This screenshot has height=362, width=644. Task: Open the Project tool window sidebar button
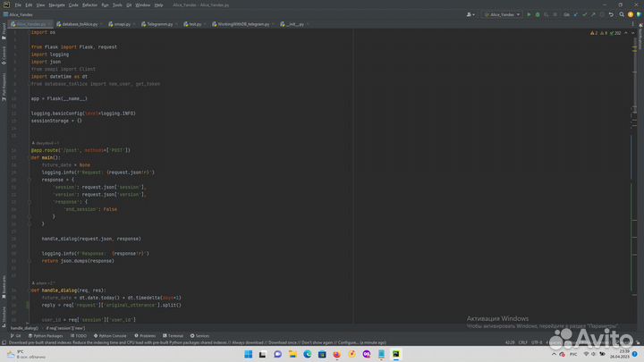[x=4, y=31]
